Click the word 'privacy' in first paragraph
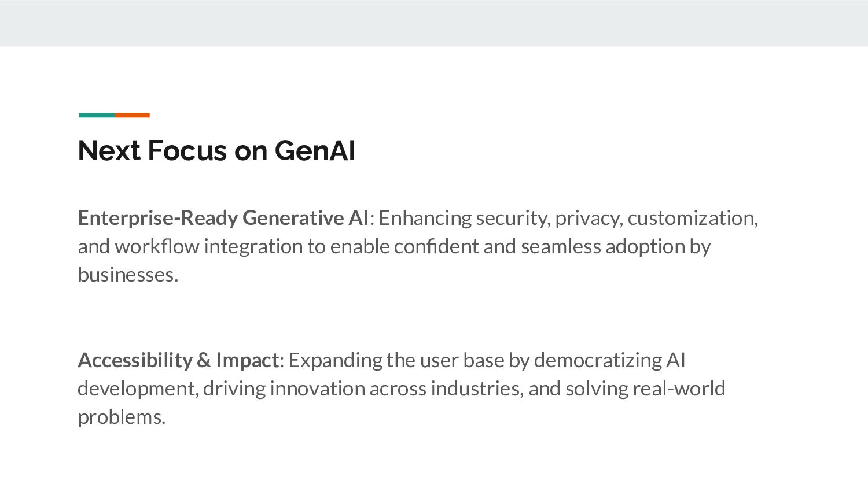The image size is (868, 488). pos(589,219)
